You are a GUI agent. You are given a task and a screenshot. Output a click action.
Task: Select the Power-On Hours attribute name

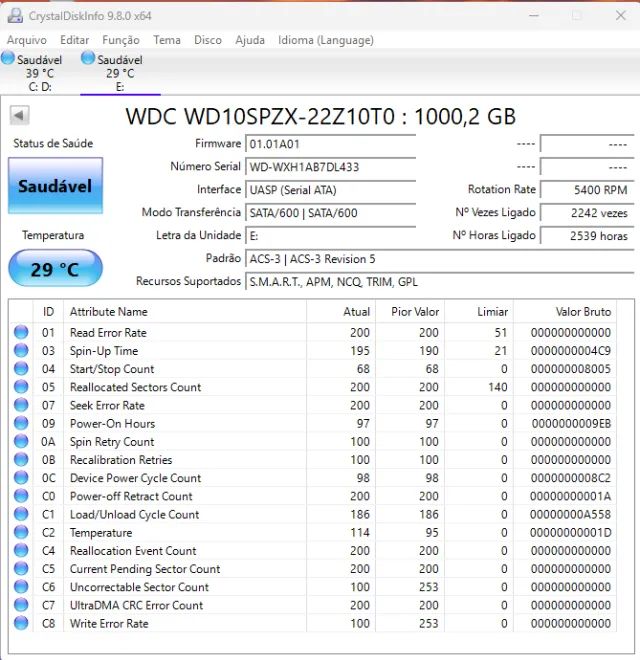[x=112, y=423]
